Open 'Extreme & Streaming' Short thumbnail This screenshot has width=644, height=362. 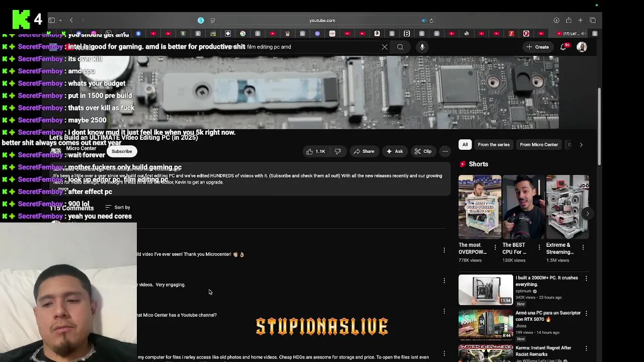tap(568, 207)
